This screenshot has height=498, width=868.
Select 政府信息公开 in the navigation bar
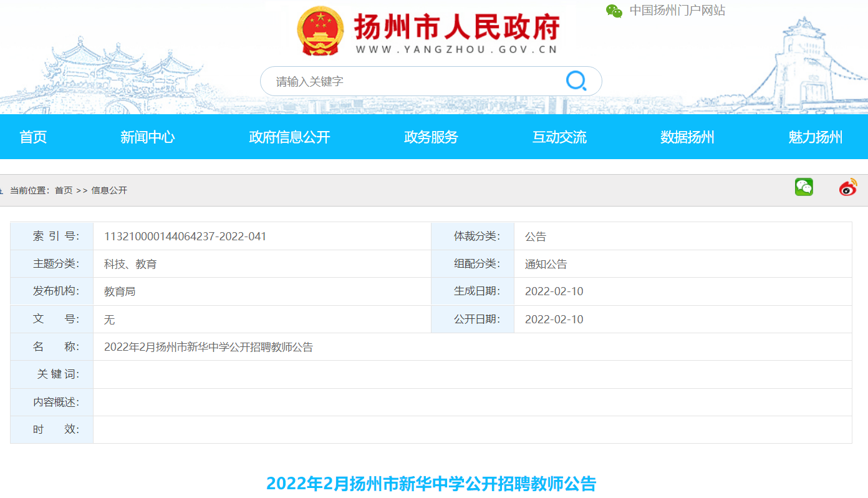[289, 137]
